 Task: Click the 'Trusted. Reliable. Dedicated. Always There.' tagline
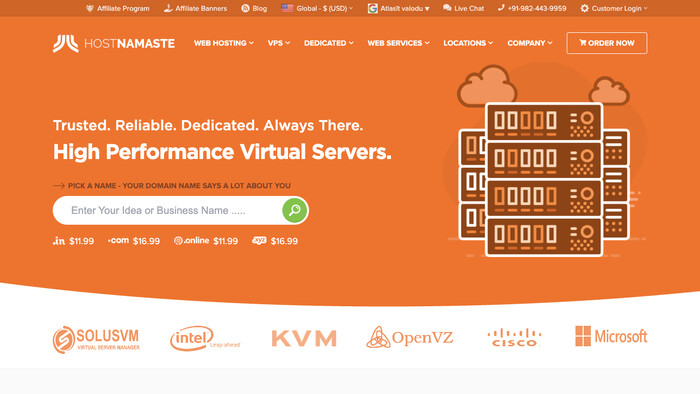point(208,125)
